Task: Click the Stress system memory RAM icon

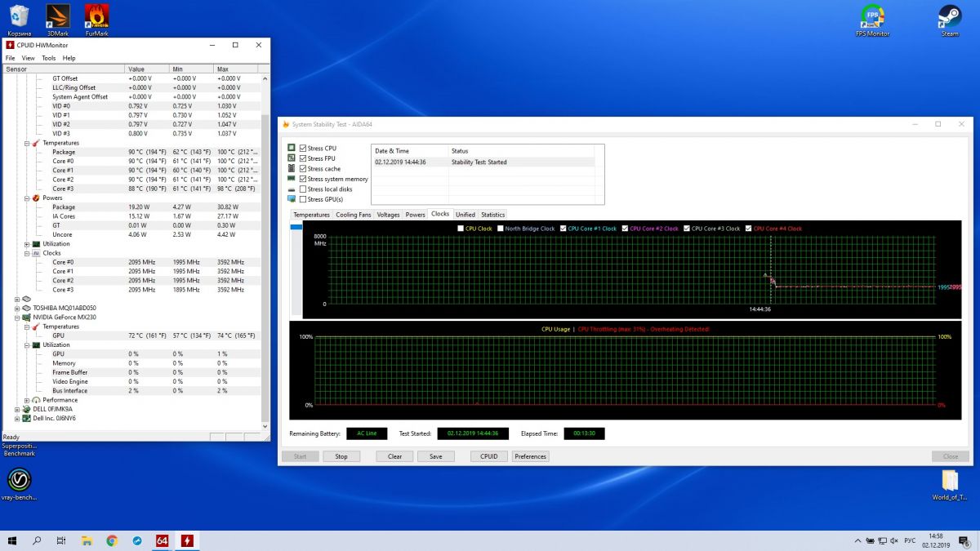Action: (292, 179)
